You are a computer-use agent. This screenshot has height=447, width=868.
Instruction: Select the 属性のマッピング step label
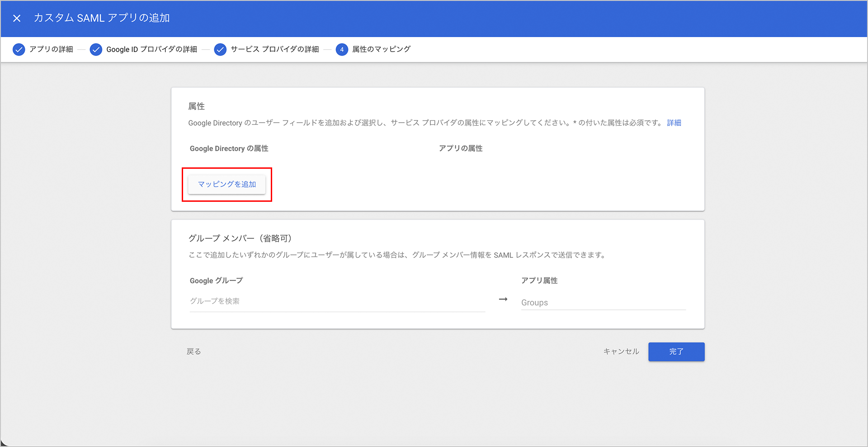381,49
